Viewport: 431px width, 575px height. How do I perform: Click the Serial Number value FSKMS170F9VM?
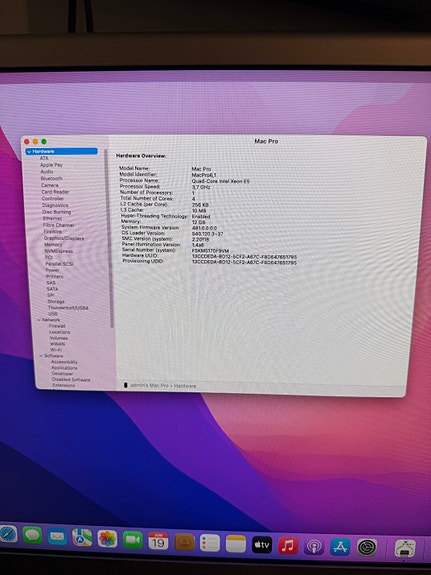[x=210, y=251]
